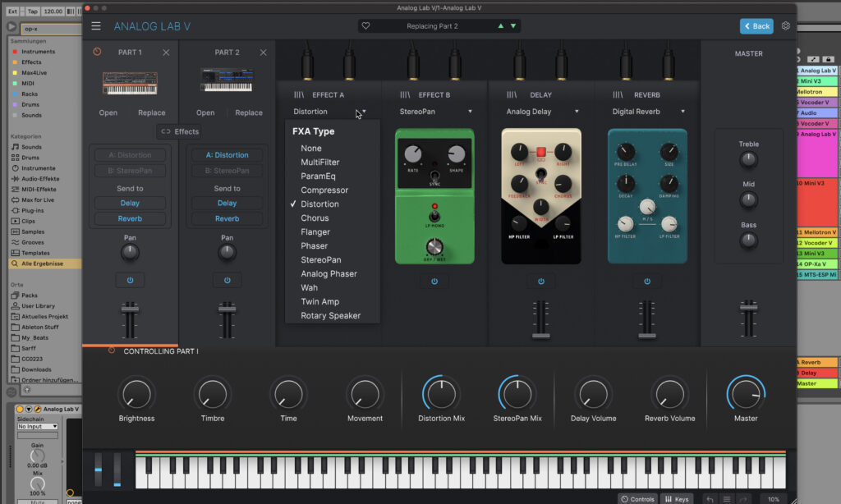841x504 pixels.
Task: Click the Part 1 synth thumbnail
Action: tap(130, 83)
